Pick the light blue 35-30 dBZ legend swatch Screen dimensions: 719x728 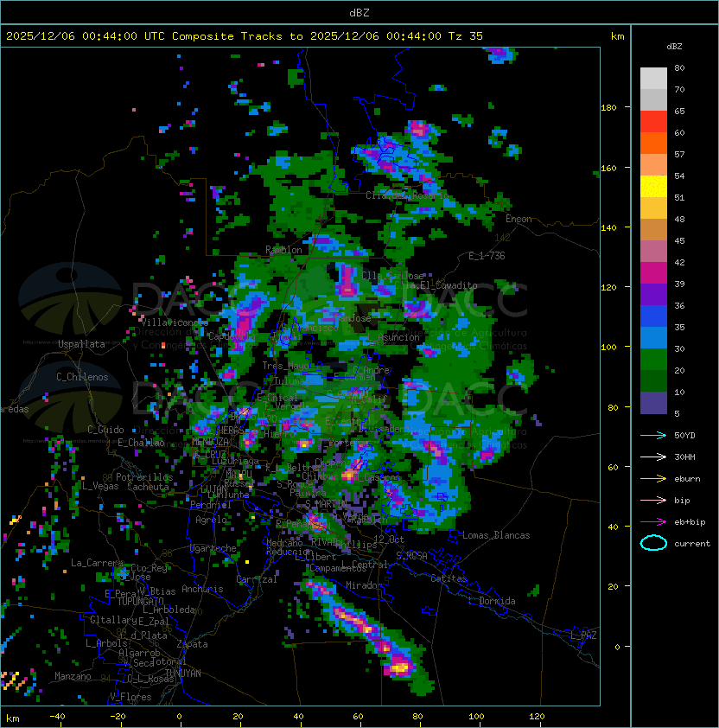coord(653,337)
